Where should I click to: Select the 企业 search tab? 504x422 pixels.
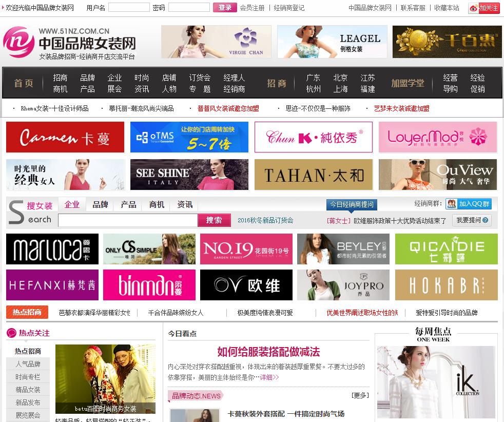[x=72, y=204]
